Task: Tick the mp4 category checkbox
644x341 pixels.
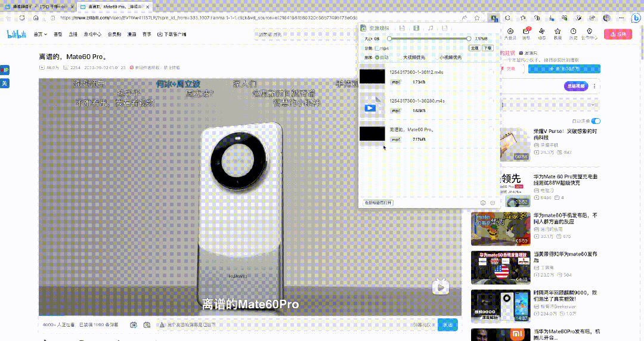Action: coord(377,48)
